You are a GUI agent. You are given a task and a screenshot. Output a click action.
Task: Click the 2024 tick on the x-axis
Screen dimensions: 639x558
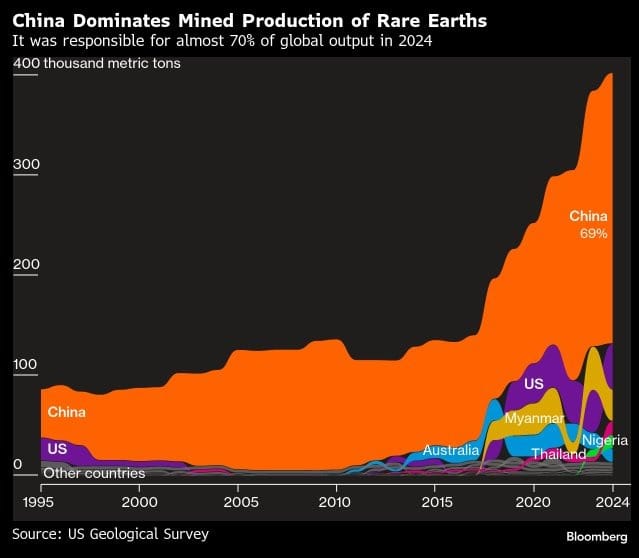610,501
